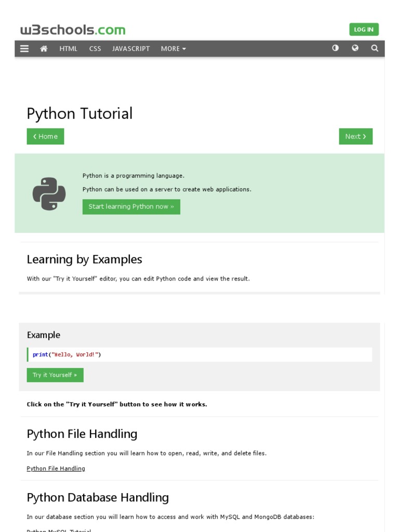
Task: Expand the MORE dropdown menu
Action: tap(173, 49)
